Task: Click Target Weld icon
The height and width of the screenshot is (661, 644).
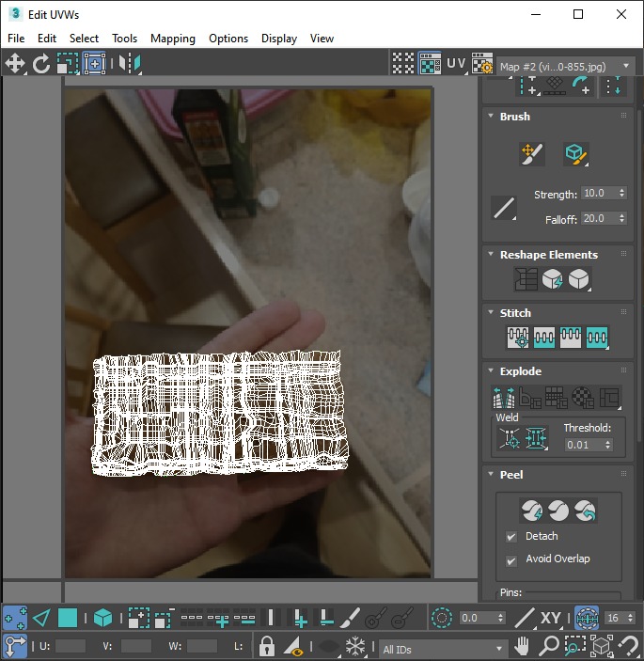Action: click(x=510, y=439)
